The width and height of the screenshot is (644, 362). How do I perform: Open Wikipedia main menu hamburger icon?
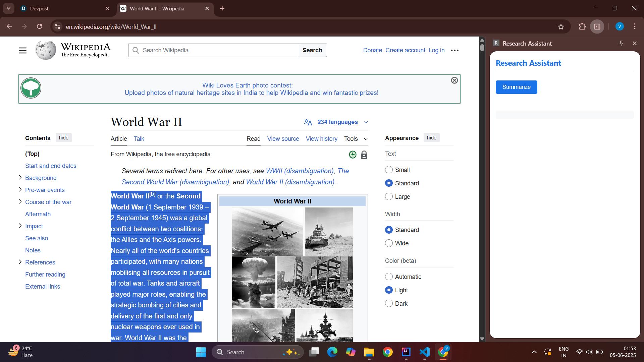[x=22, y=50]
